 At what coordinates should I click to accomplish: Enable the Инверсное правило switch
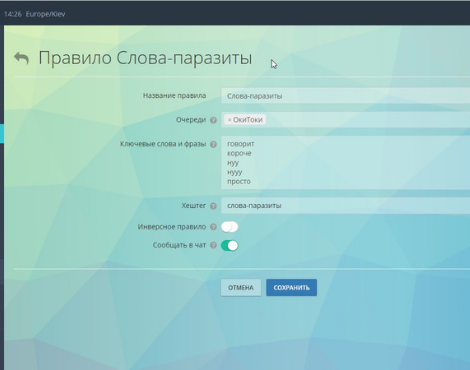pos(229,227)
